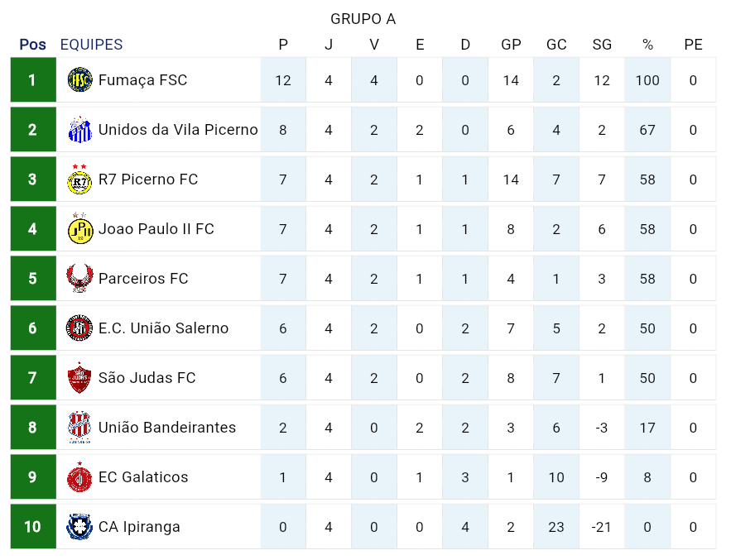Click the Parceiros FC eagle logo
The height and width of the screenshot is (560, 731).
[x=80, y=279]
